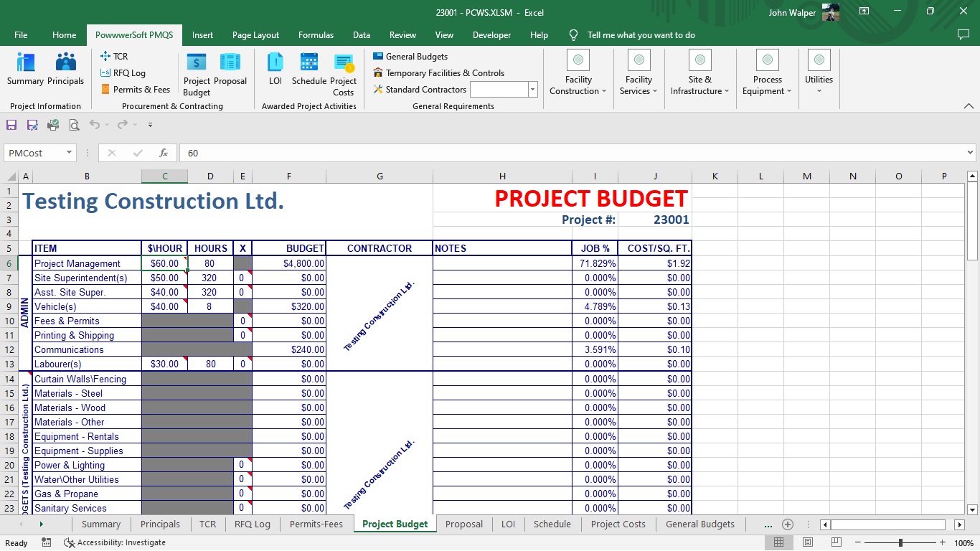Switch to Page Layout view in status bar

coord(808,543)
